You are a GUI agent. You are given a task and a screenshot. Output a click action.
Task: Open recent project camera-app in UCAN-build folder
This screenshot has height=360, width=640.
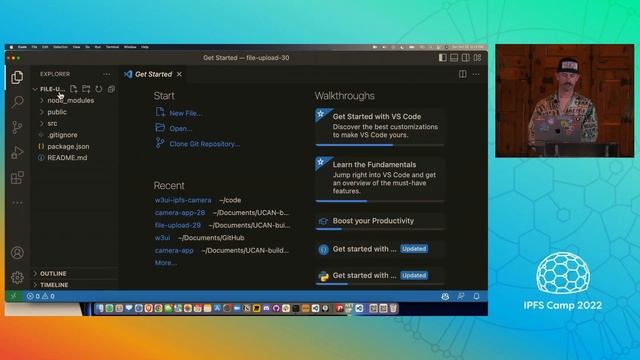coord(174,250)
